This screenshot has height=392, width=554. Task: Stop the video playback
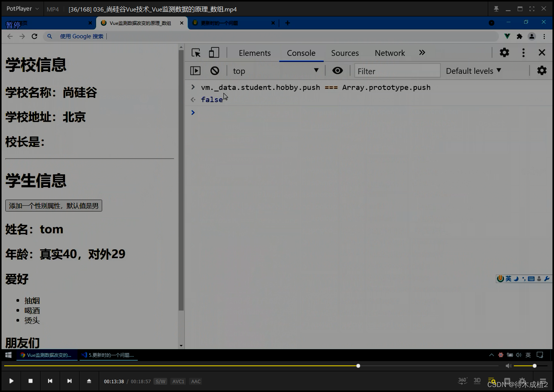coord(31,381)
